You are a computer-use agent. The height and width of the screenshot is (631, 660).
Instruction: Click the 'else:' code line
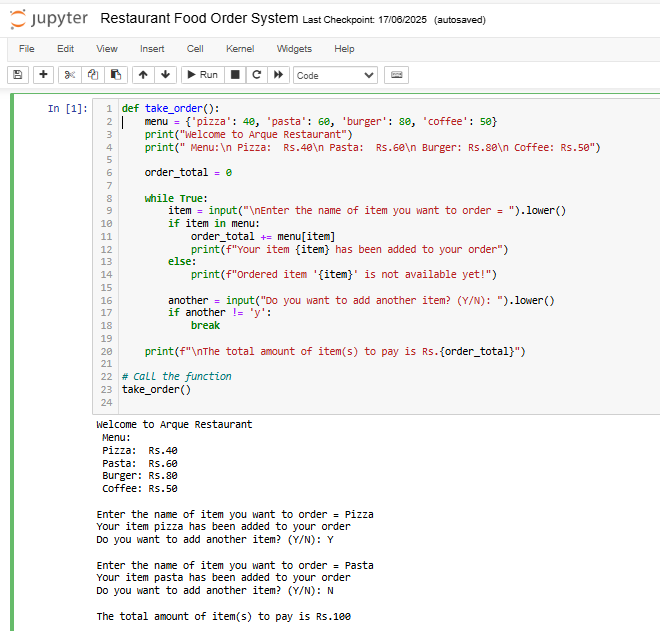click(x=182, y=261)
